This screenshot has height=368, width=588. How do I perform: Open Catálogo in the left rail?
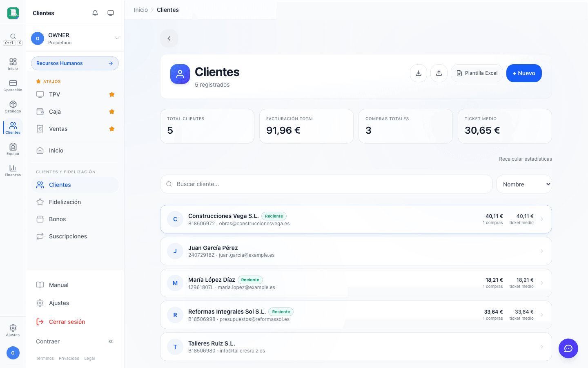(13, 107)
